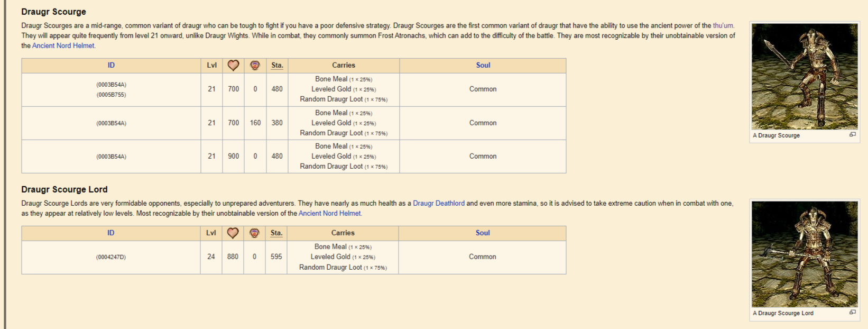Click the health heart icon in Scourge Lord table
The image size is (868, 329).
[233, 233]
